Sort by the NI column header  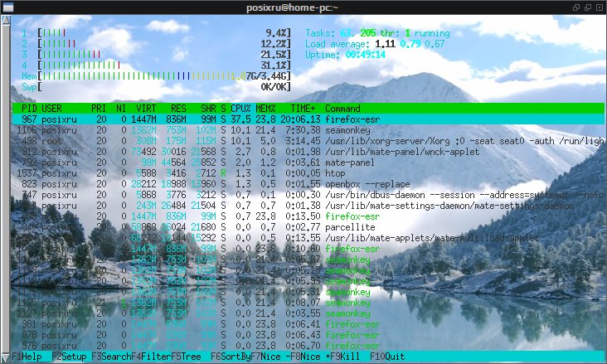121,109
